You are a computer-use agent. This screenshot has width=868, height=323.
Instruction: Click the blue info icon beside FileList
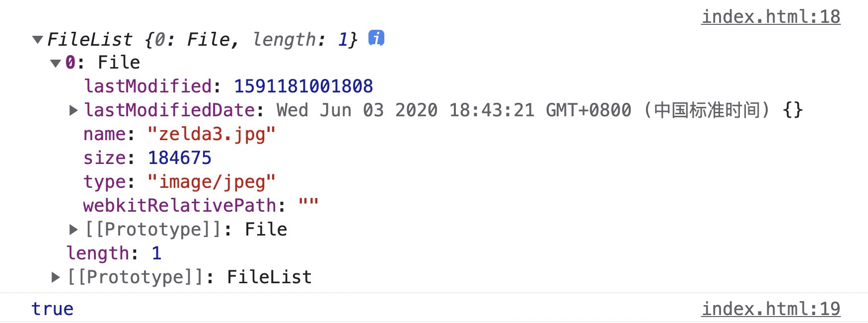coord(376,38)
